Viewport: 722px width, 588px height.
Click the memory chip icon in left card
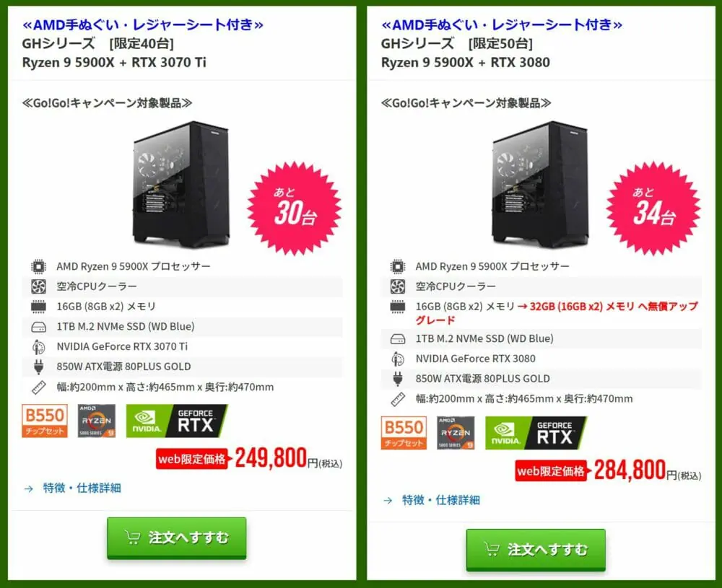pyautogui.click(x=39, y=307)
